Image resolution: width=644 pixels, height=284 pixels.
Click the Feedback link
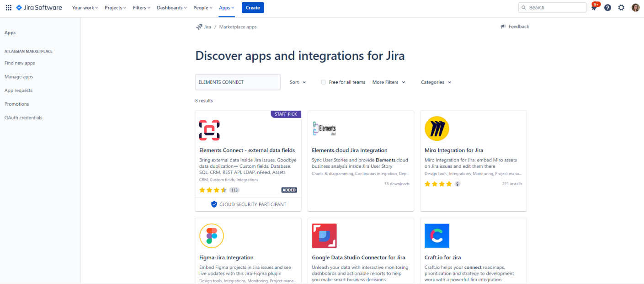(515, 27)
